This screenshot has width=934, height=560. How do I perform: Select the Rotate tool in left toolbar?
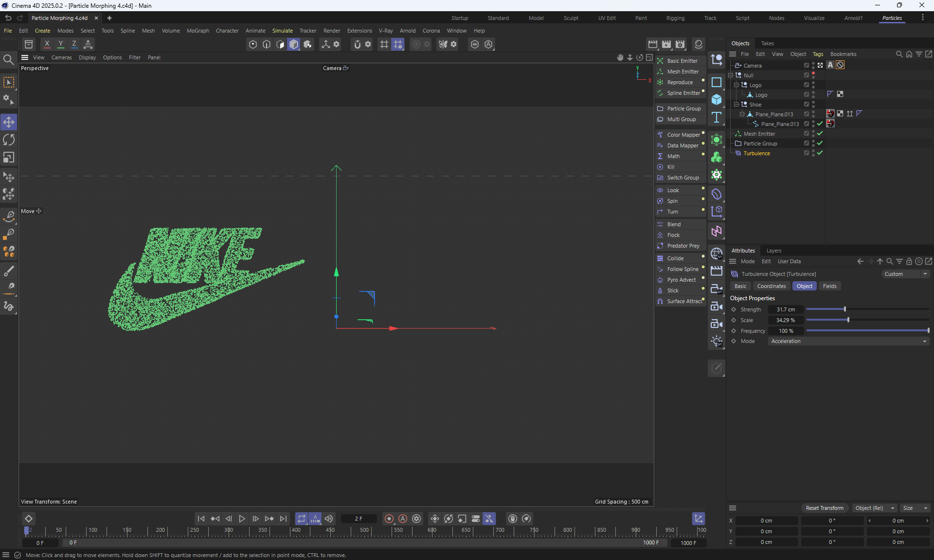tap(9, 140)
